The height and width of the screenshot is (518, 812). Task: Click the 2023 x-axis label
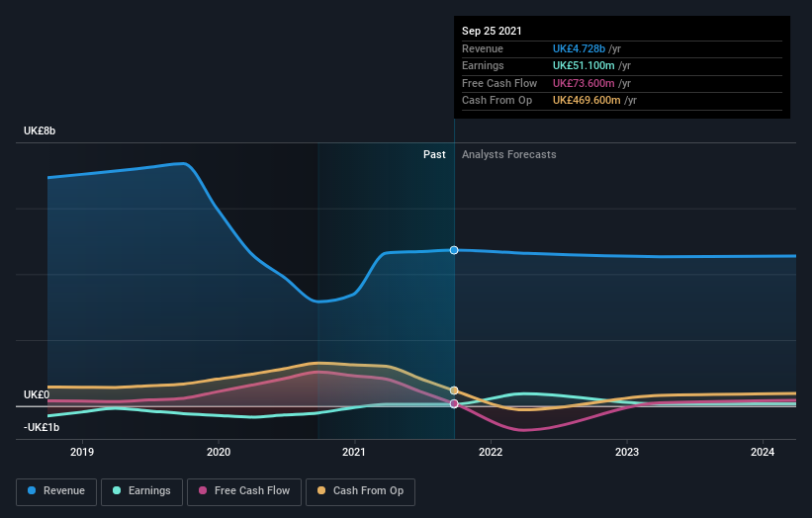(627, 453)
